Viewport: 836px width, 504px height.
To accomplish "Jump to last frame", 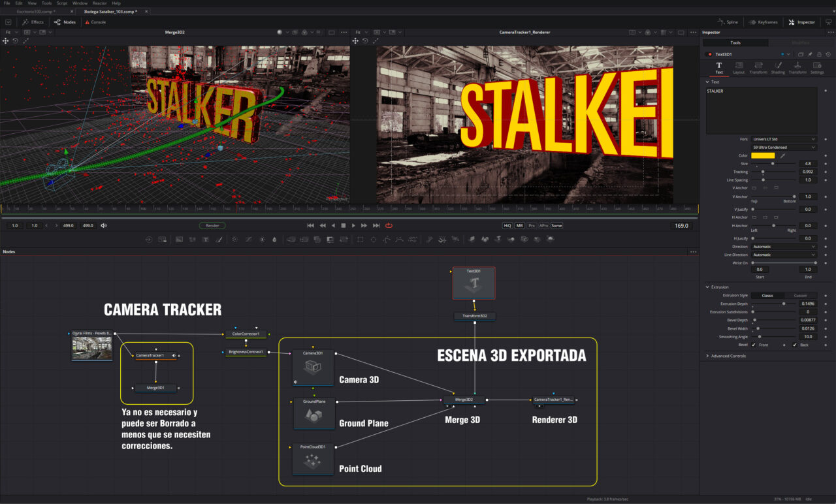I will (x=376, y=225).
